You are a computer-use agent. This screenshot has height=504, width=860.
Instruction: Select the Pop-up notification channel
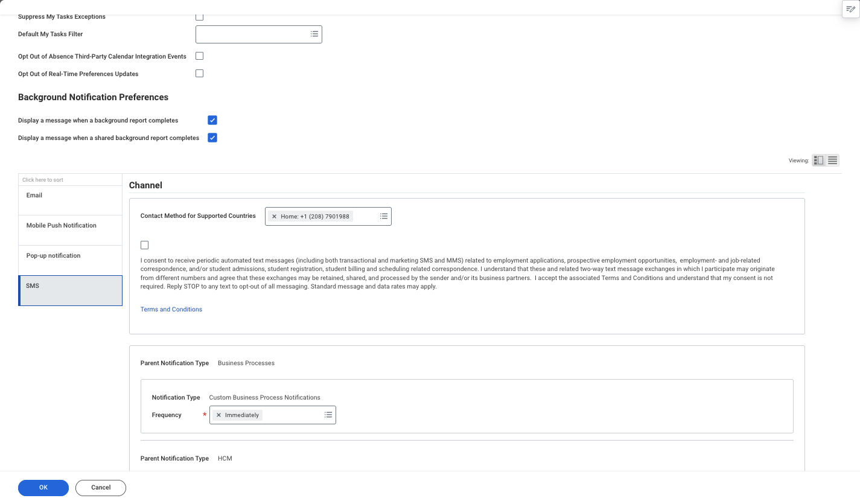[70, 260]
